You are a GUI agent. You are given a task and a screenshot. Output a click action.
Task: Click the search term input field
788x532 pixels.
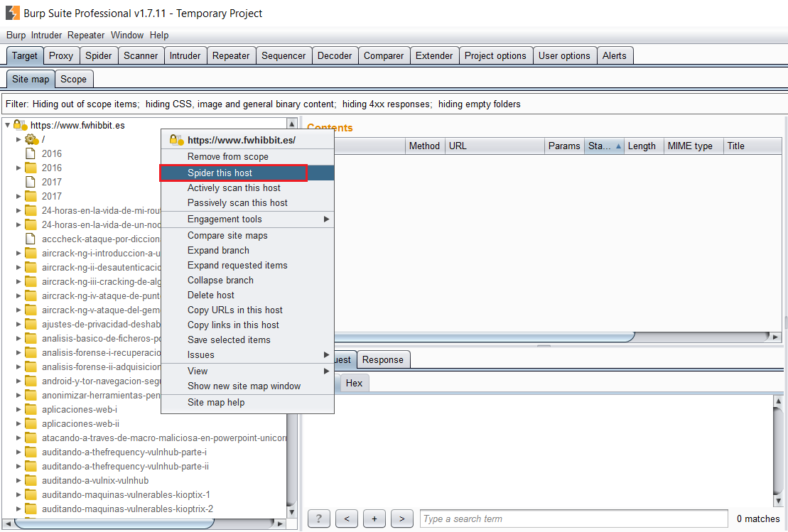(573, 519)
